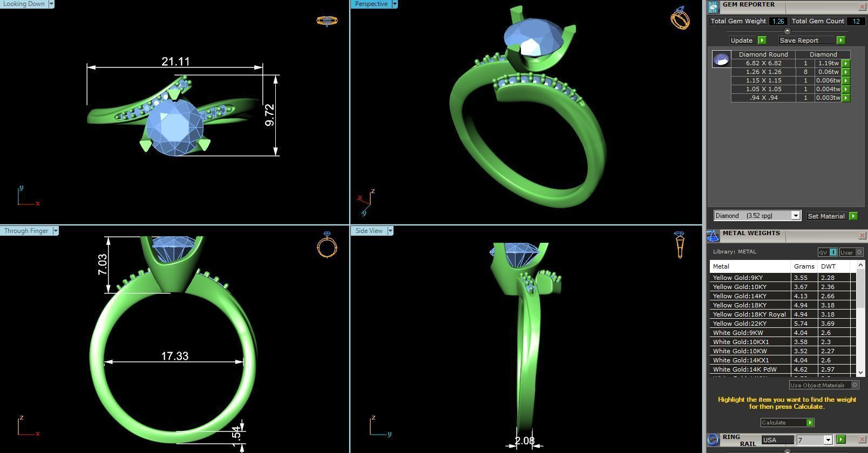Click the green arrow beside Set Material

point(853,216)
